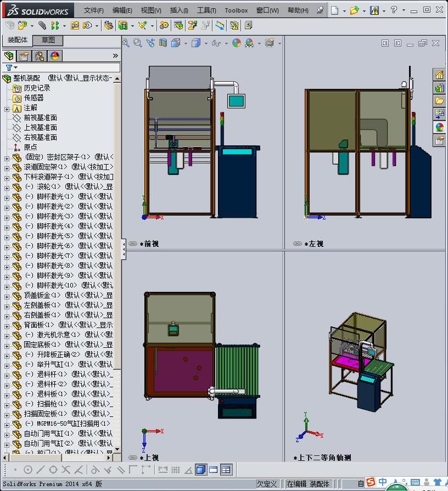Image resolution: width=448 pixels, height=491 pixels.
Task: Toggle the circle center snap icon
Action: 28,470
